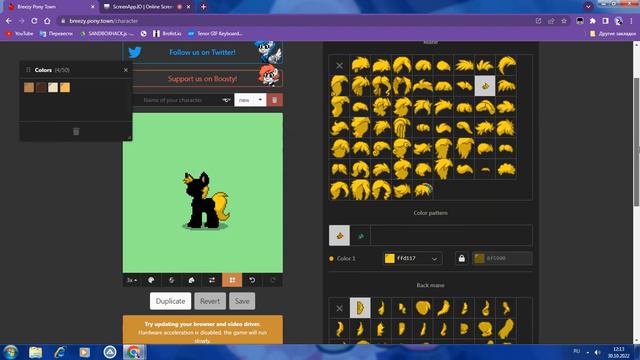Open the Support us on Boosty link
Screen dimensions: 640x360
[x=202, y=79]
